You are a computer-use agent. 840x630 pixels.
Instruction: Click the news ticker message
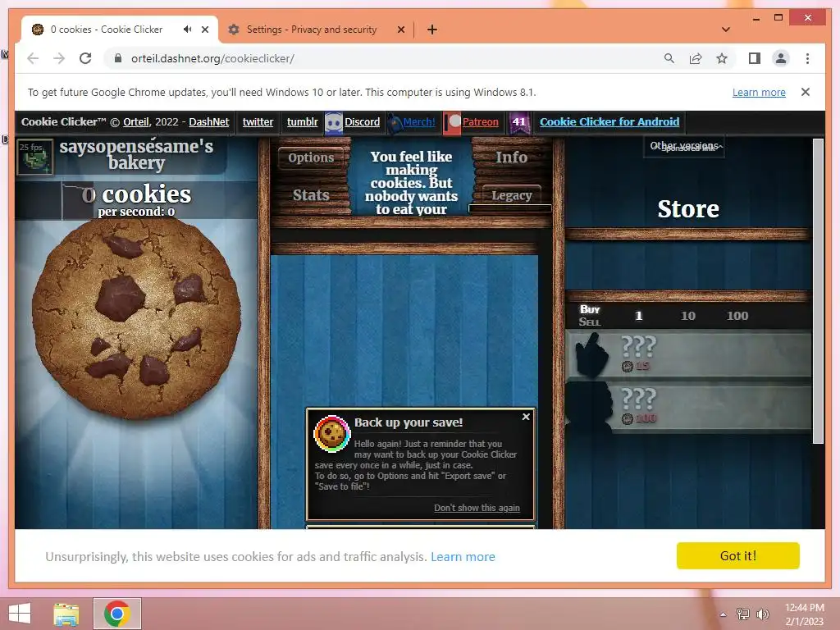[x=412, y=182]
